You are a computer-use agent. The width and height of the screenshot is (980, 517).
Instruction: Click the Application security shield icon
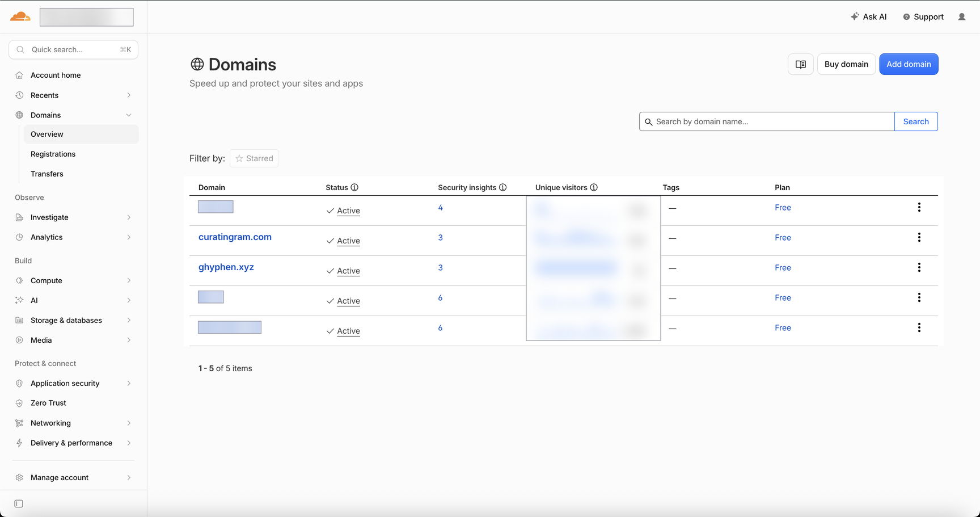(x=19, y=383)
